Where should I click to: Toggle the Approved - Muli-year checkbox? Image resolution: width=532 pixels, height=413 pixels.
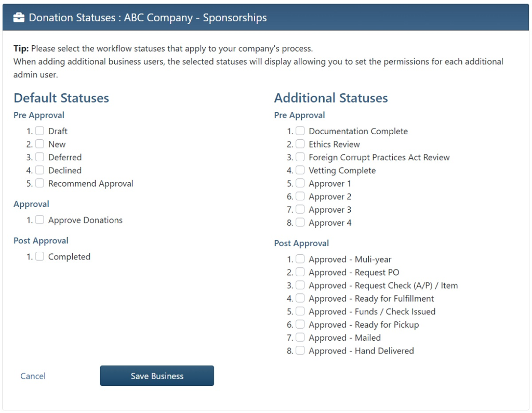click(300, 259)
